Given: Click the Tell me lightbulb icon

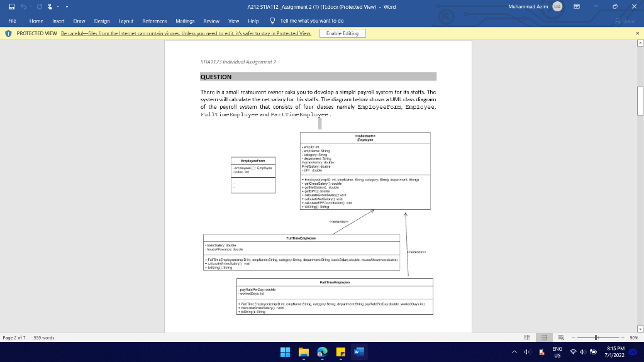Looking at the screenshot, I should pyautogui.click(x=272, y=21).
